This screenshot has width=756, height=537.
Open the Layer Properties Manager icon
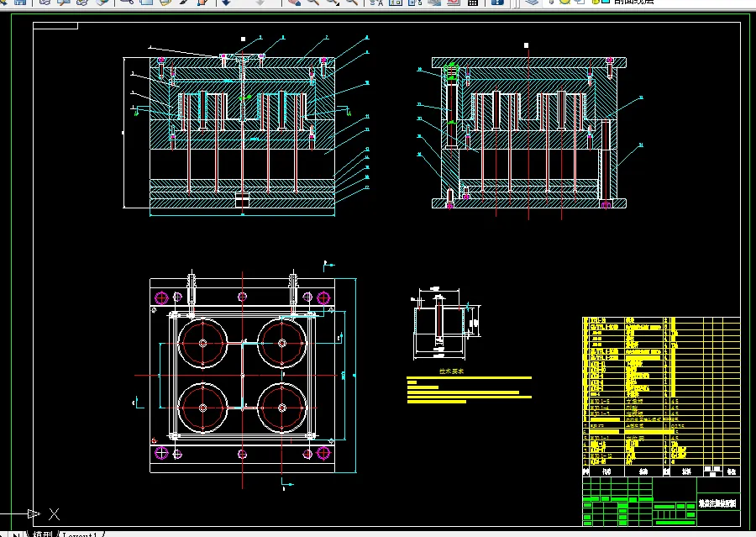[x=532, y=2]
